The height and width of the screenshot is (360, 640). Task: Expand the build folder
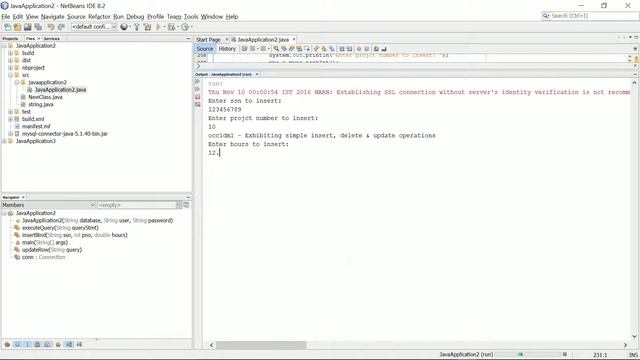[x=10, y=53]
